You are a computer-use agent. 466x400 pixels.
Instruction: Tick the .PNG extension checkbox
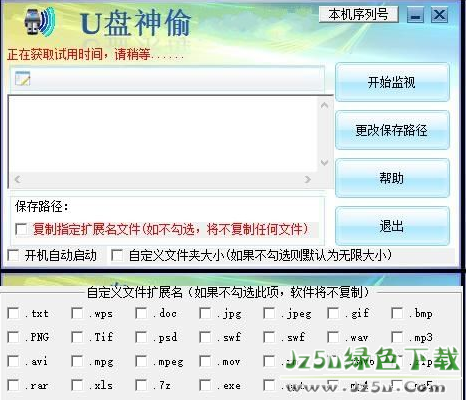[13, 337]
